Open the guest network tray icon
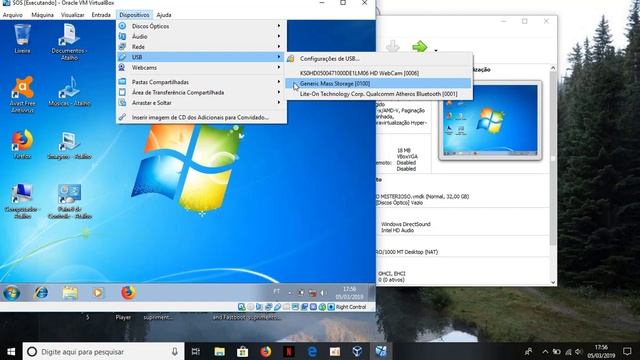The image size is (640, 360). coord(312,293)
